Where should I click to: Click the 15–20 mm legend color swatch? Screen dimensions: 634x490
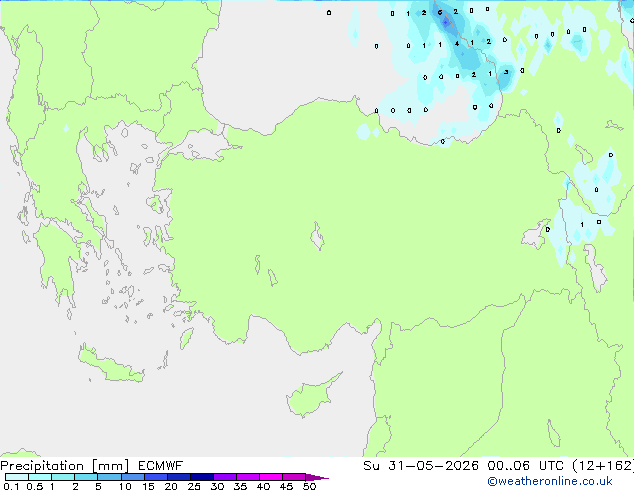coord(156,477)
